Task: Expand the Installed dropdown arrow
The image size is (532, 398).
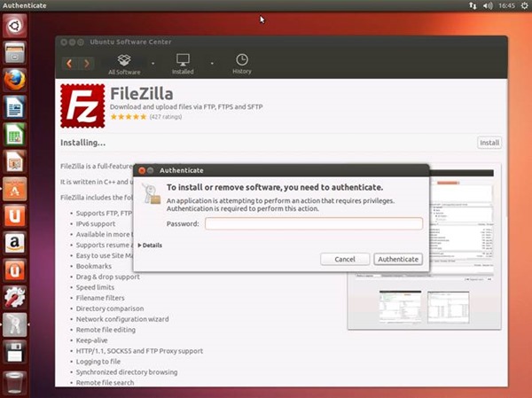Action: click(212, 64)
